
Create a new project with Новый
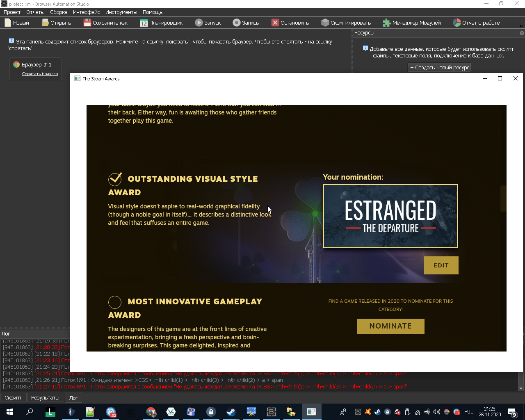17,23
